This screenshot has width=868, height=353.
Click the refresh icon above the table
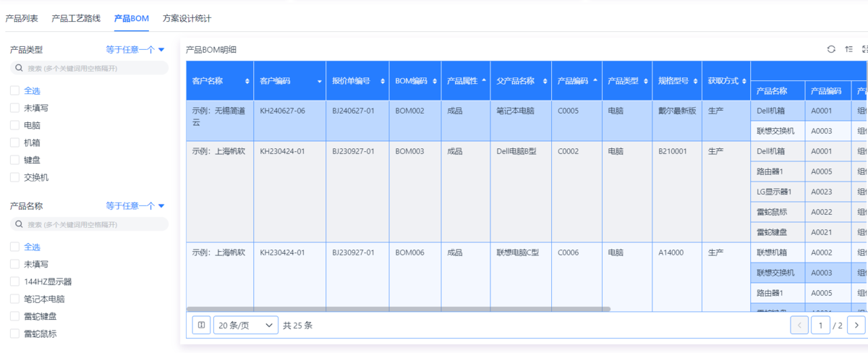(831, 49)
